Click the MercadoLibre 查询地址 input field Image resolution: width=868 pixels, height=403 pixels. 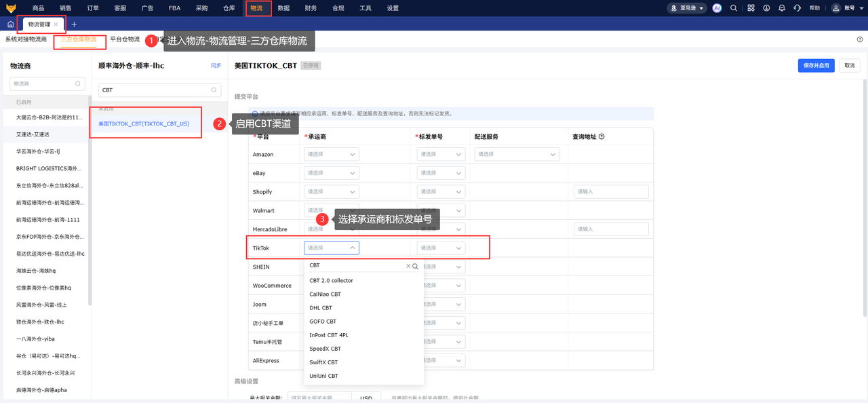click(611, 229)
